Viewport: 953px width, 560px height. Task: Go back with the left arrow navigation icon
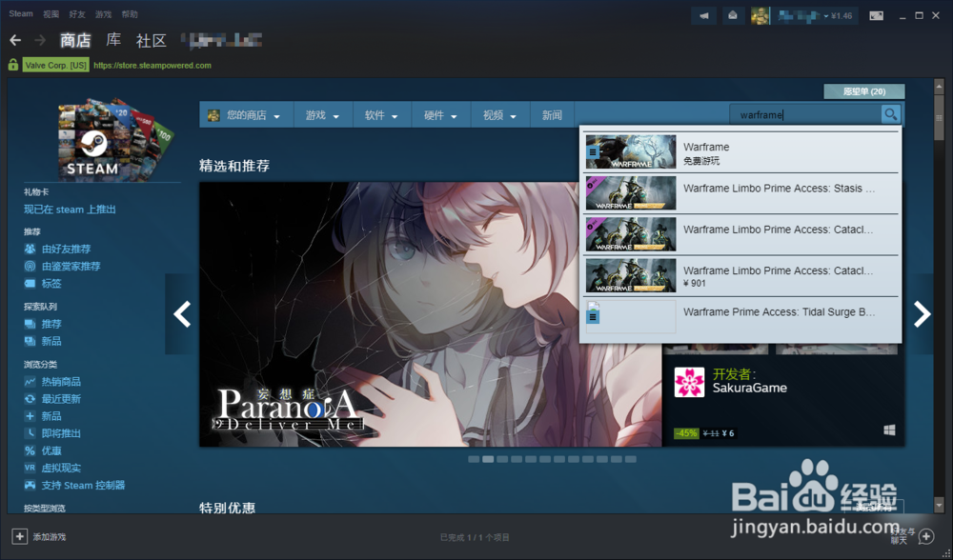(x=15, y=40)
